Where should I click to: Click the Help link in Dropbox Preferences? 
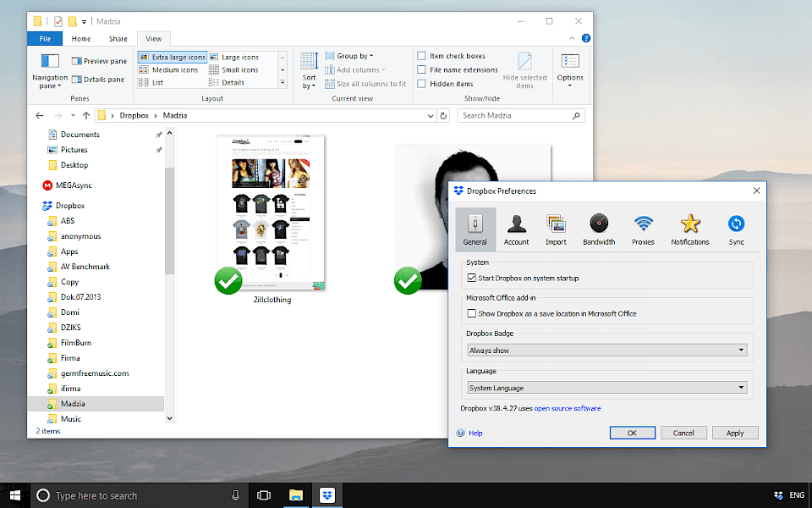475,433
